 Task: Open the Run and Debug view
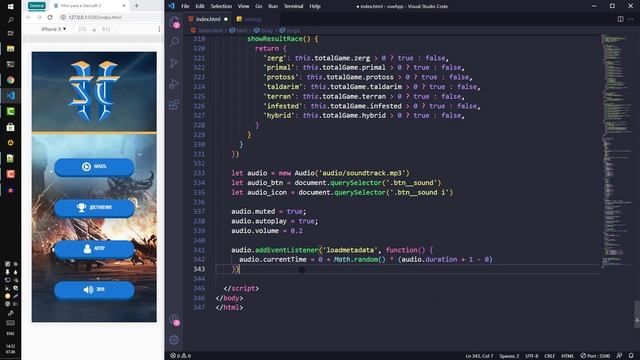(174, 84)
